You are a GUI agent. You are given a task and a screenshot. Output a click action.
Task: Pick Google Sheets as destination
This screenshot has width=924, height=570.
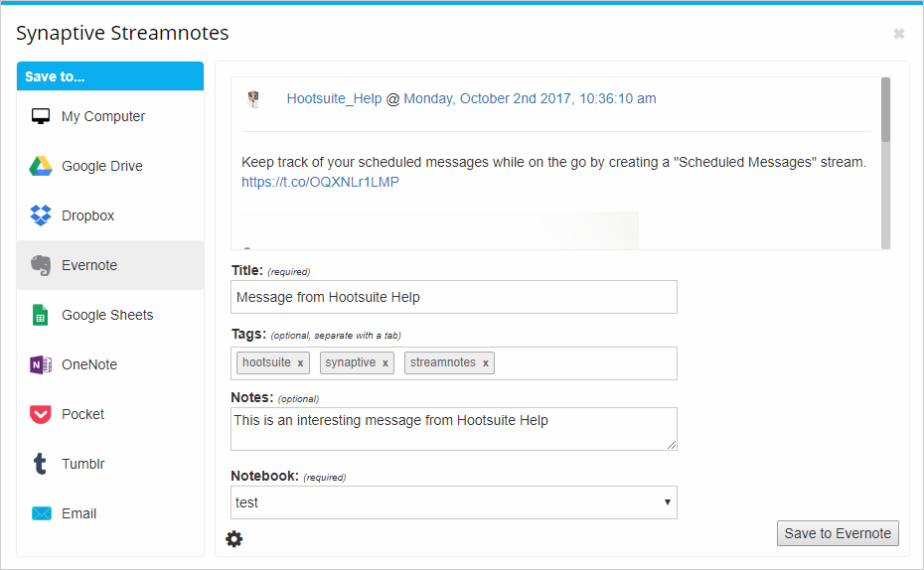(110, 315)
